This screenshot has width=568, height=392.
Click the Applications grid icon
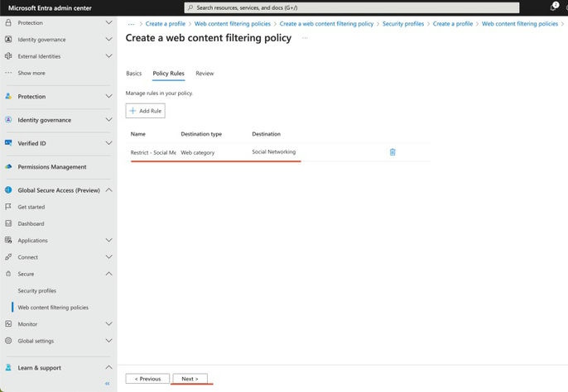8,240
